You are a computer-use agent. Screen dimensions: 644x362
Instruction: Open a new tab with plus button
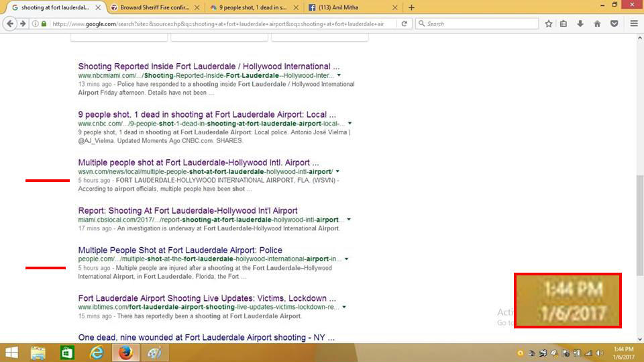[x=411, y=7]
